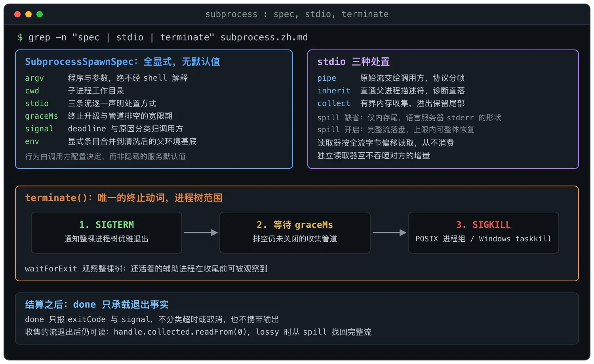
Task: Select the 'inherit' keyword
Action: click(x=334, y=91)
